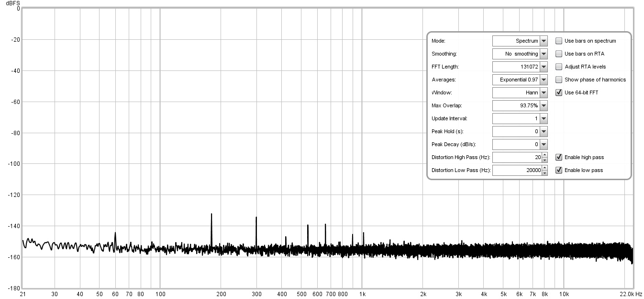
Task: Click the 60 frequency axis label
Action: [x=115, y=294]
